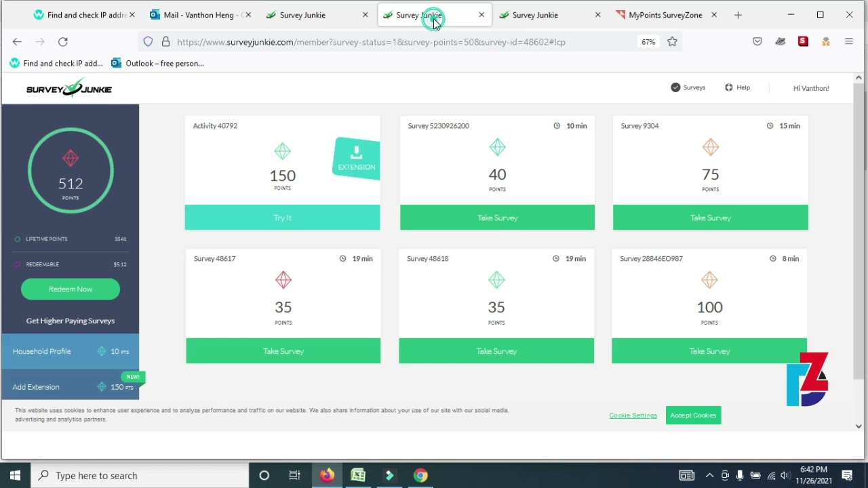Accept Cookies on the banner
Screen dimensions: 868x488
point(693,415)
